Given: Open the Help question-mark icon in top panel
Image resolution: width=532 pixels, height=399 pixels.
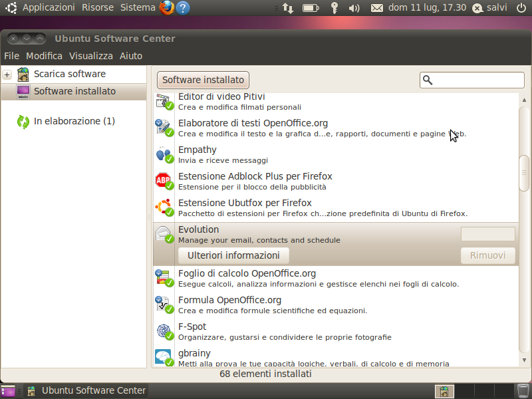Looking at the screenshot, I should (183, 8).
